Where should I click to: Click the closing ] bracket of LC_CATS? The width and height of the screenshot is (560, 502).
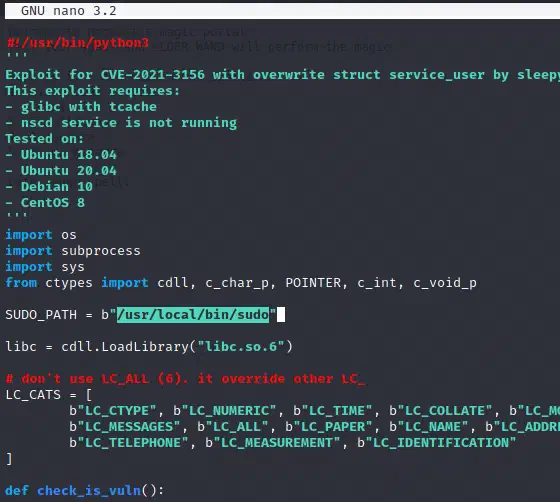click(9, 459)
